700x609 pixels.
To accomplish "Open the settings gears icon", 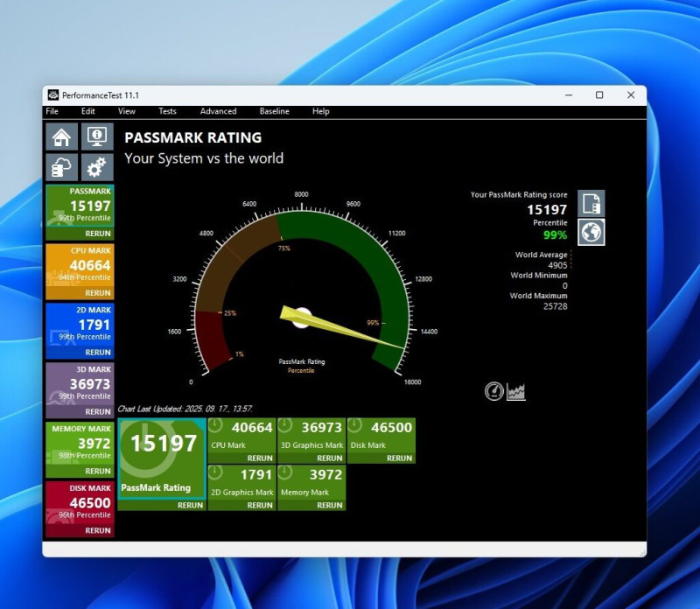I will point(97,167).
